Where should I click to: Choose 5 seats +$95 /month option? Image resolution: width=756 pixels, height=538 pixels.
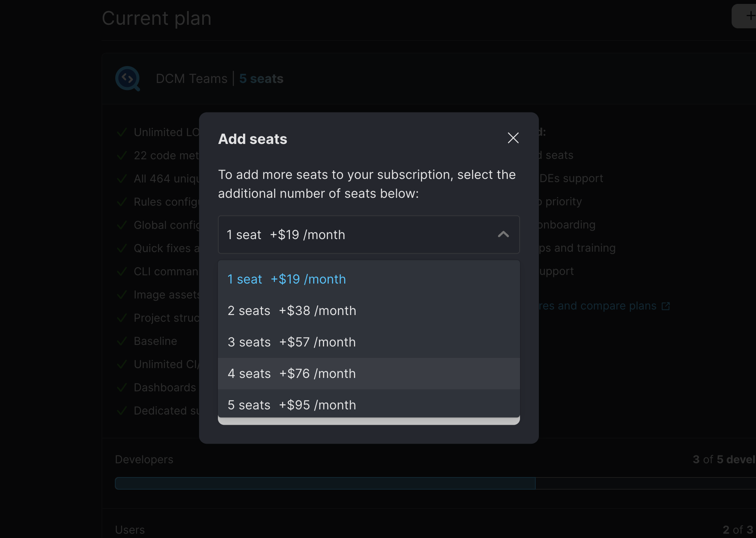[x=291, y=405]
